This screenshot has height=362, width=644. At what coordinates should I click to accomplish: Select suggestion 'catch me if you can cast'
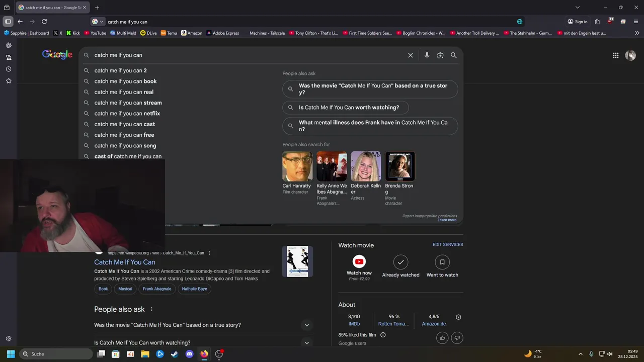click(x=124, y=124)
